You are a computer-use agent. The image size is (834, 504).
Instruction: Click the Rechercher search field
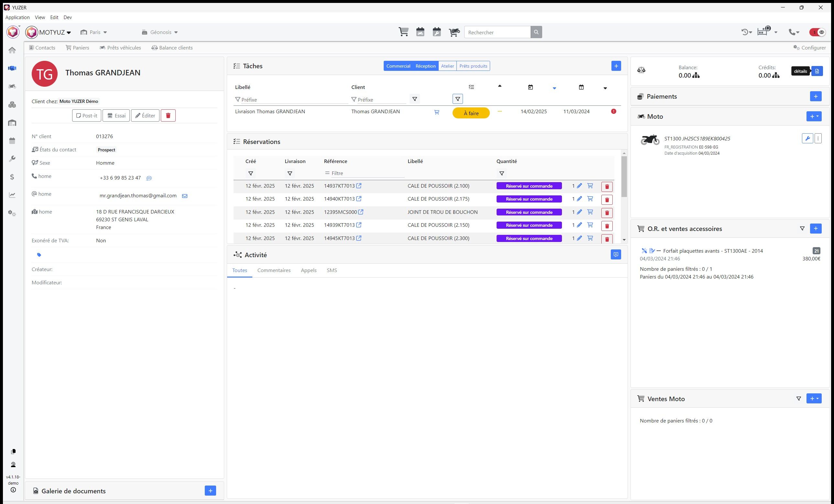click(x=497, y=32)
